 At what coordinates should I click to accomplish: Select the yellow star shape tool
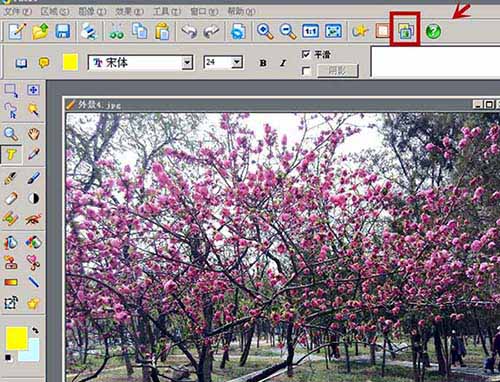tap(33, 303)
